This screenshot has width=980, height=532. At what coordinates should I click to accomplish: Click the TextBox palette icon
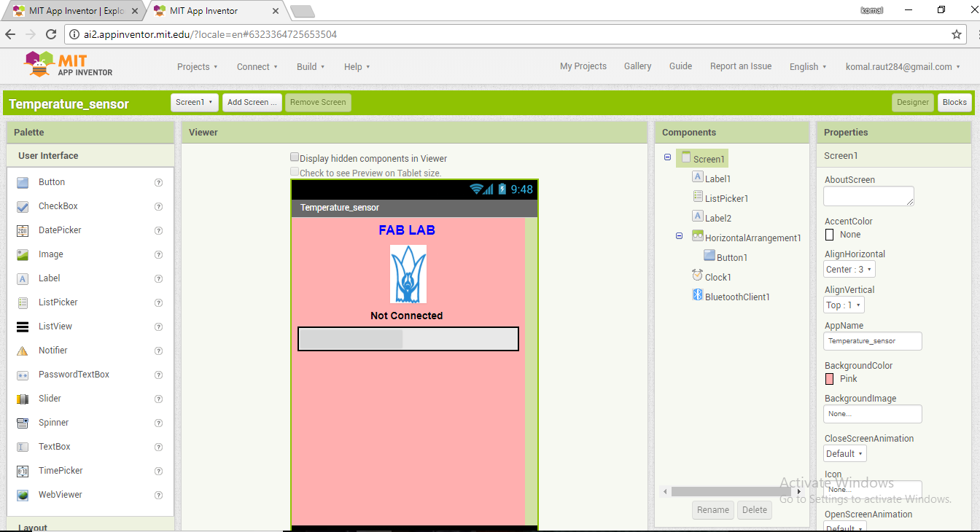[23, 447]
